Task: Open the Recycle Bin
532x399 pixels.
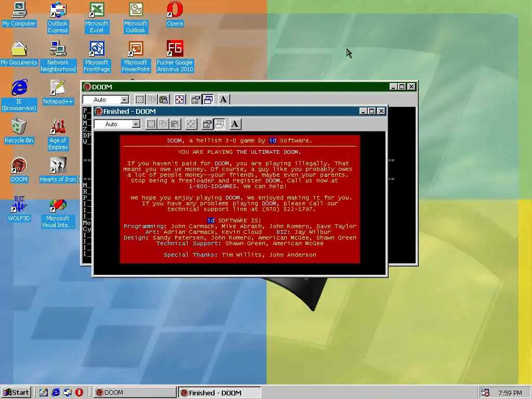Action: click(19, 131)
